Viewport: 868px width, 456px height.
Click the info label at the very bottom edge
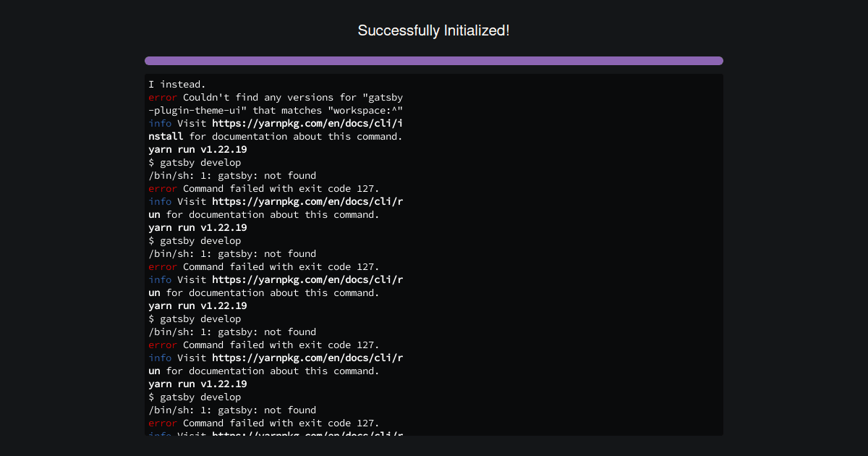(160, 435)
